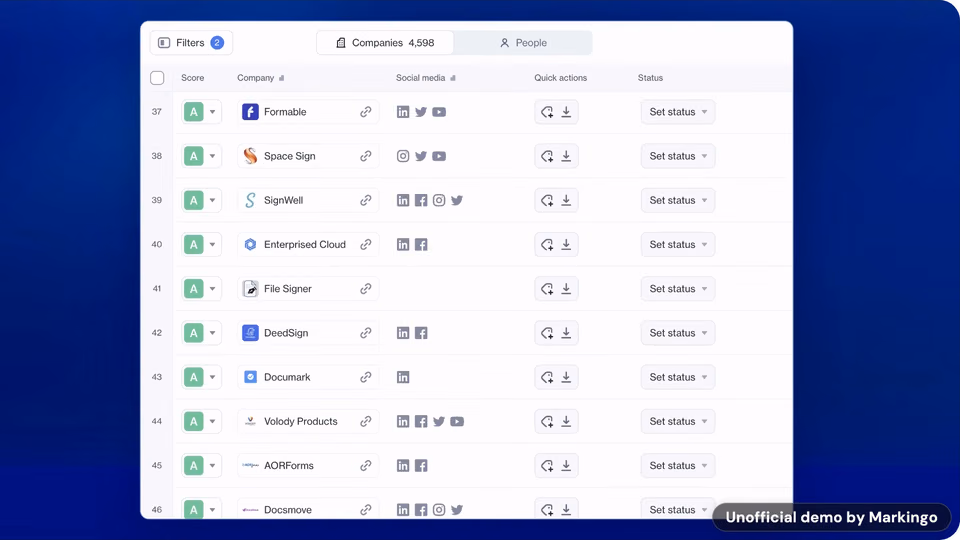Click the Score column header
Screen dimensions: 960x540
pos(192,78)
